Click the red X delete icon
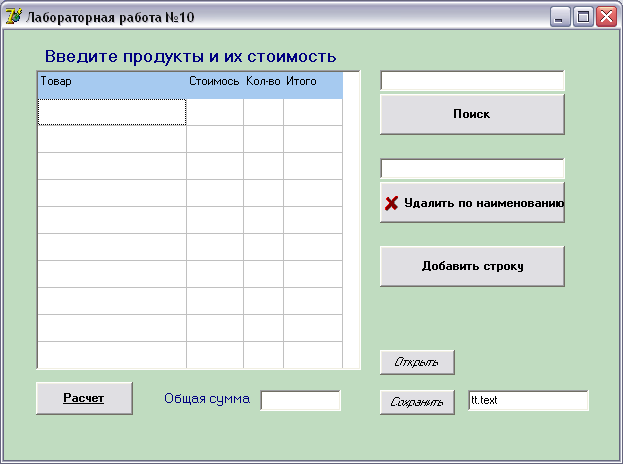 [x=391, y=203]
